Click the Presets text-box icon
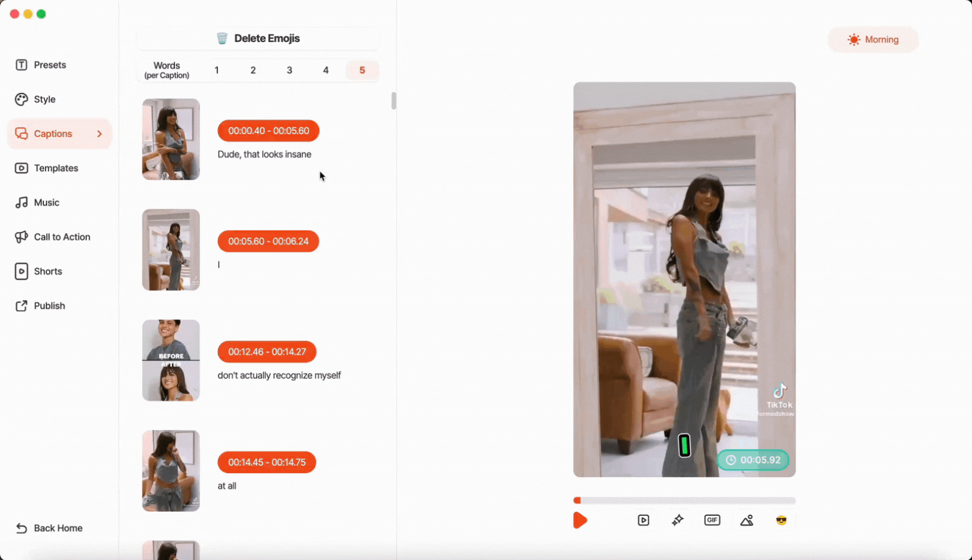The height and width of the screenshot is (560, 972). coord(21,65)
